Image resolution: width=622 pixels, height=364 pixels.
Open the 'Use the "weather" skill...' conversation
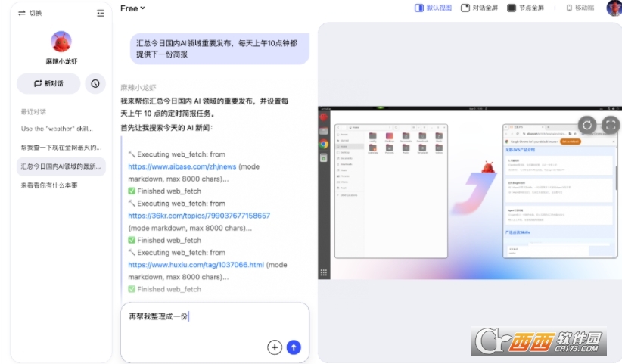tap(61, 129)
